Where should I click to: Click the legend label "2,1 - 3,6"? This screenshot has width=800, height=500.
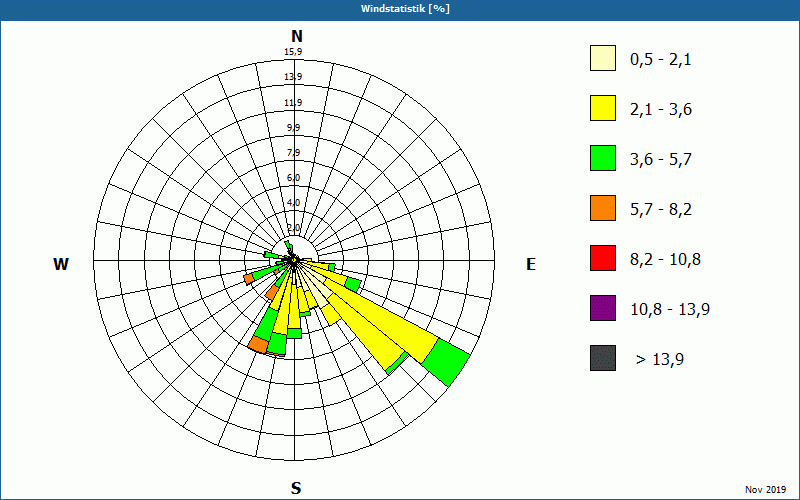coord(661,110)
